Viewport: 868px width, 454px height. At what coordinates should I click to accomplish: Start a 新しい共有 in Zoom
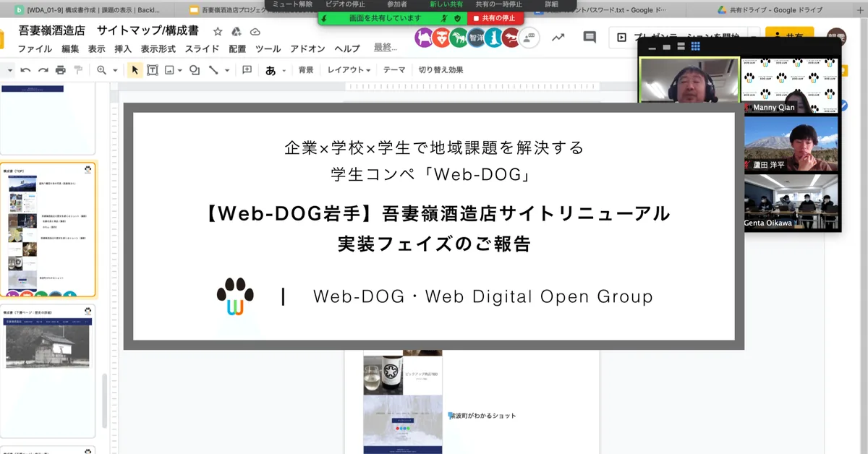point(446,4)
